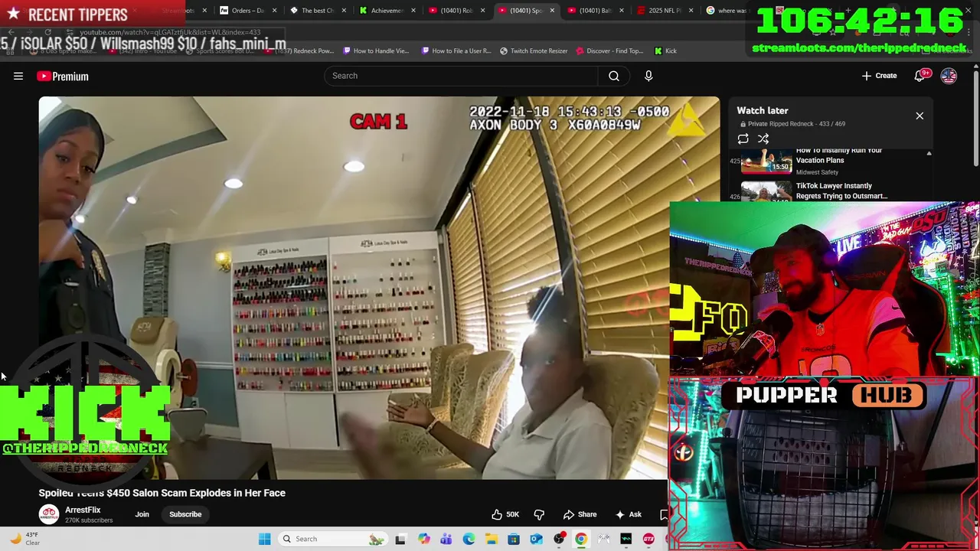Open the green waveform app on taskbar
This screenshot has height=551, width=980.
click(x=626, y=539)
